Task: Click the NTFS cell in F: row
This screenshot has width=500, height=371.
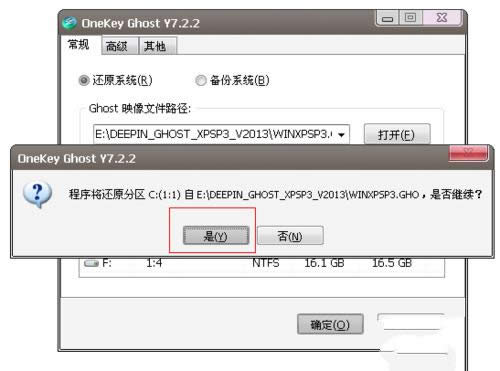Action: click(x=266, y=263)
